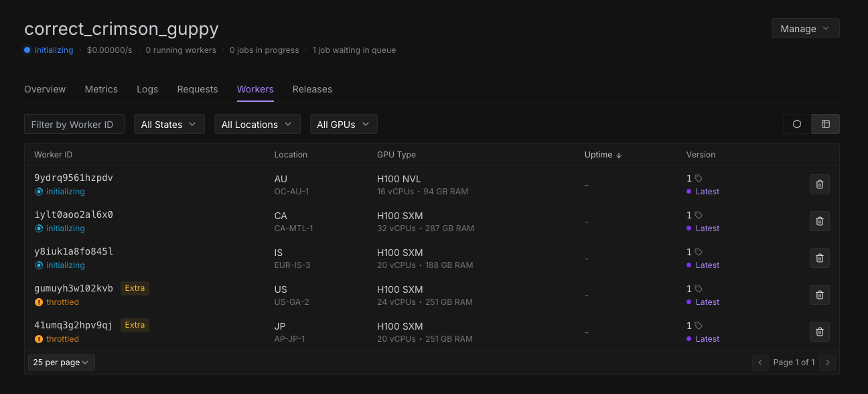
Task: Click version tag icon for worker 9ydrq9561hzpdv
Action: point(699,178)
